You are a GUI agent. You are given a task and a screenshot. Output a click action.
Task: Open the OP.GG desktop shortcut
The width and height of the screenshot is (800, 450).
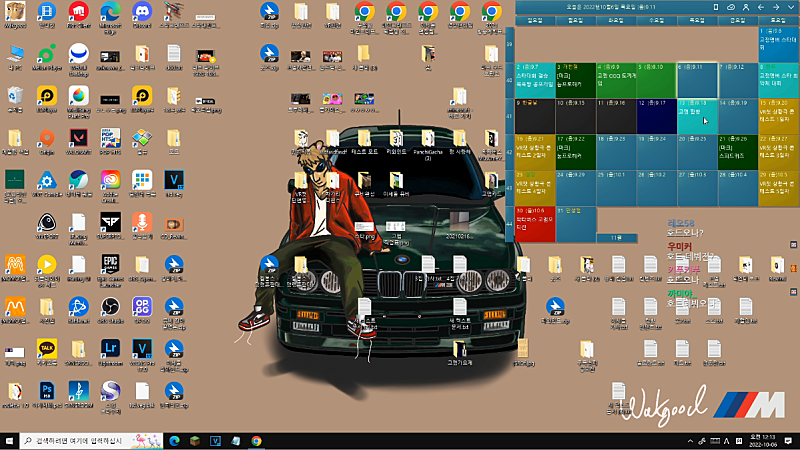142,306
